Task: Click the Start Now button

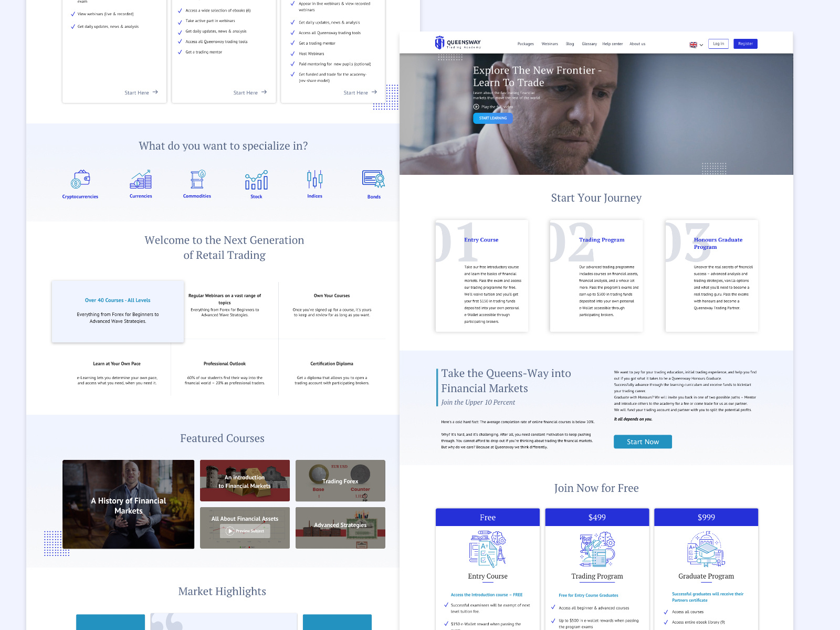Action: coord(643,442)
